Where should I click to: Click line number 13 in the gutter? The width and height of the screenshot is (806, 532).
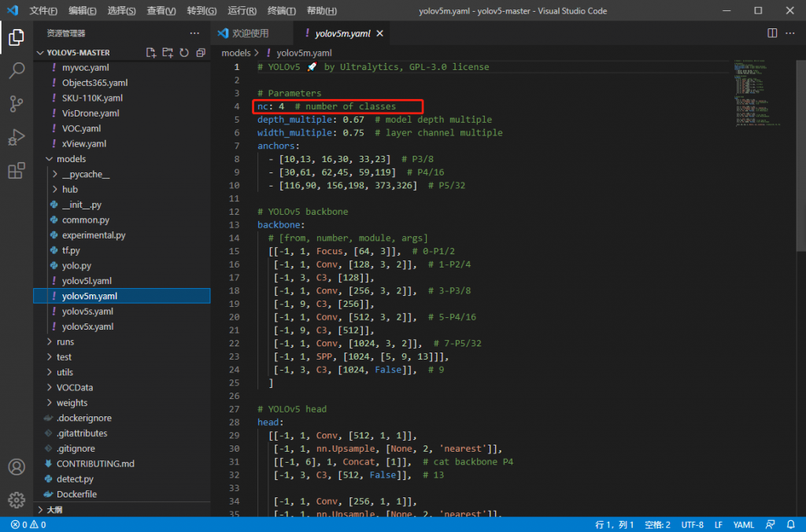coord(235,224)
